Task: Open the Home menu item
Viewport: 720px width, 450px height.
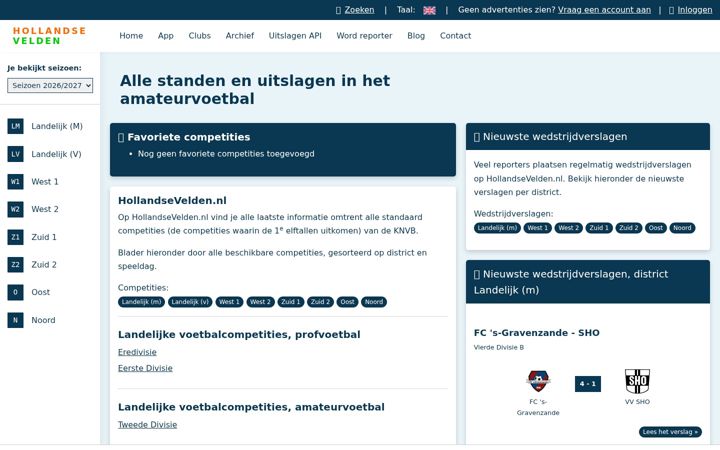Action: tap(131, 36)
